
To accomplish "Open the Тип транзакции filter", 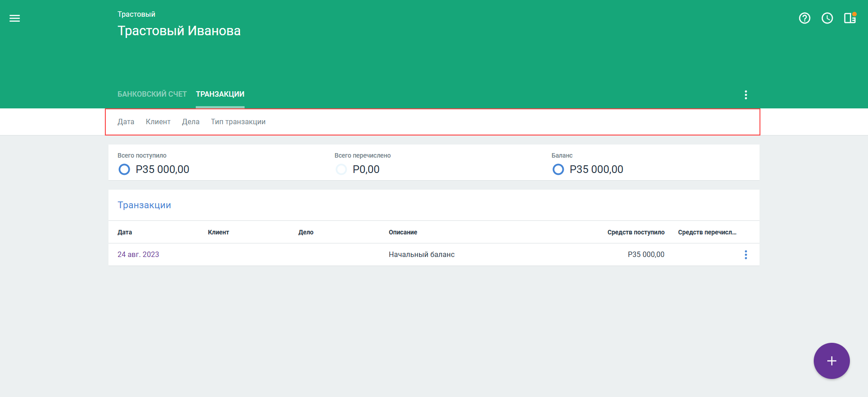I will pos(238,122).
